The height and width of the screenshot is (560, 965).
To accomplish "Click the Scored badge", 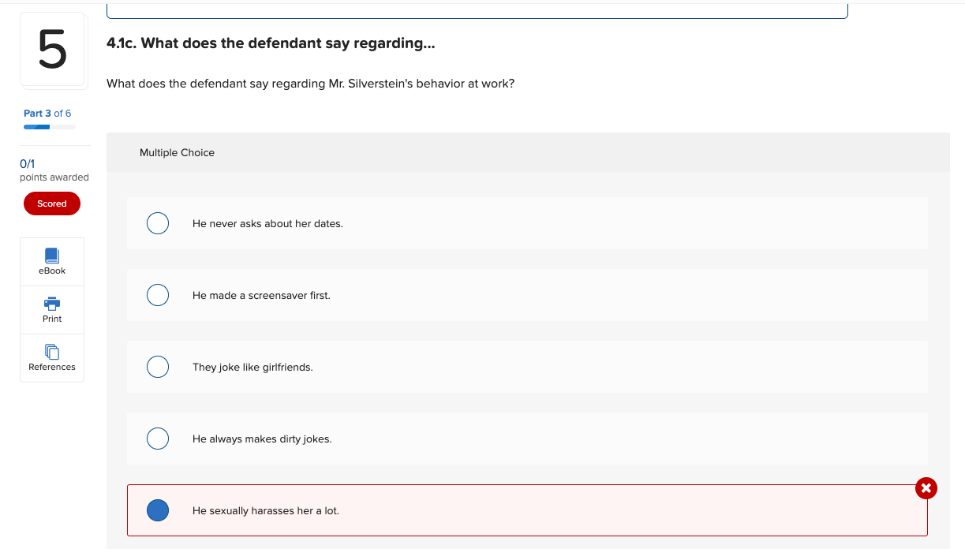I will point(51,203).
